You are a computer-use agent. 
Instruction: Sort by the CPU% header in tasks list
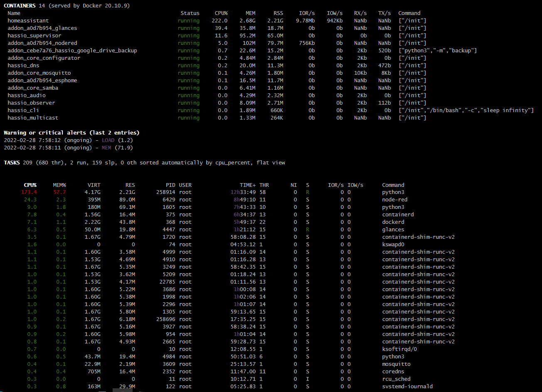pyautogui.click(x=30, y=185)
